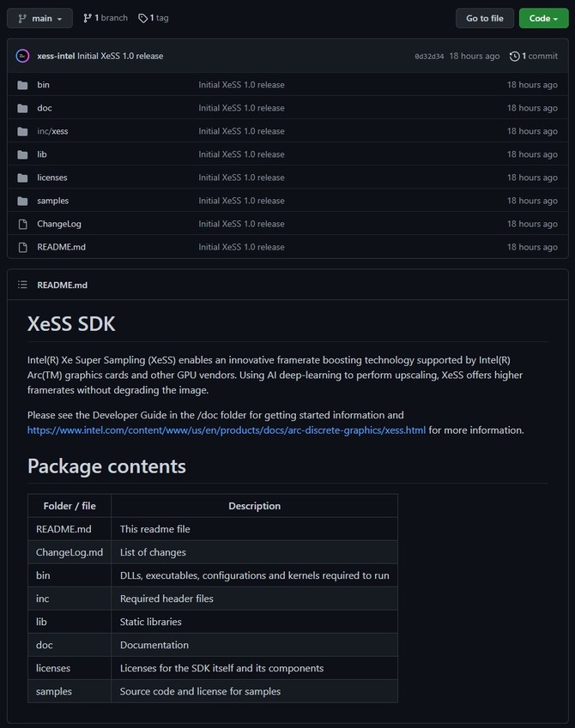Click 'Required header files' table cell
The image size is (575, 728).
click(254, 599)
